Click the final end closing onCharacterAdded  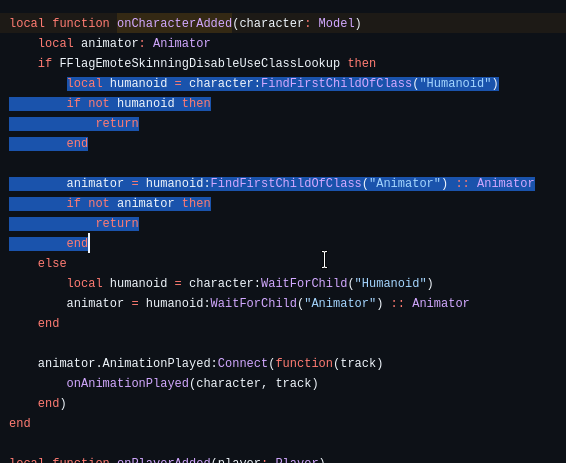pyautogui.click(x=20, y=423)
